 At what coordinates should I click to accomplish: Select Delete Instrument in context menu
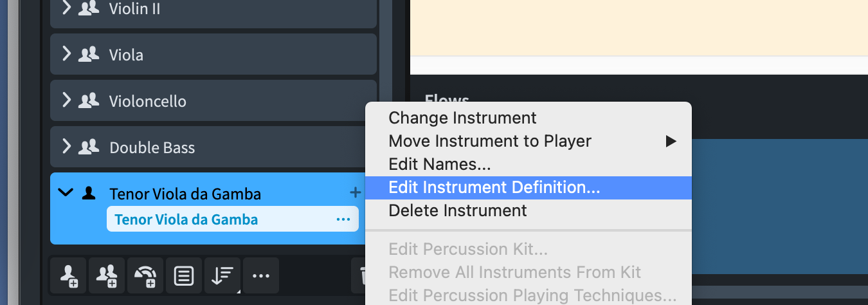(x=458, y=210)
